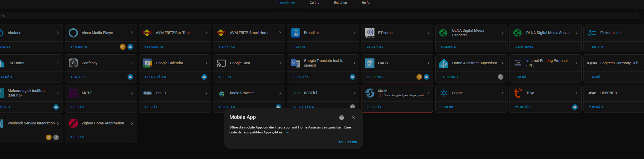Click the Zigbee Home Automation icon
Screen dimensions: 644x159
(73, 123)
